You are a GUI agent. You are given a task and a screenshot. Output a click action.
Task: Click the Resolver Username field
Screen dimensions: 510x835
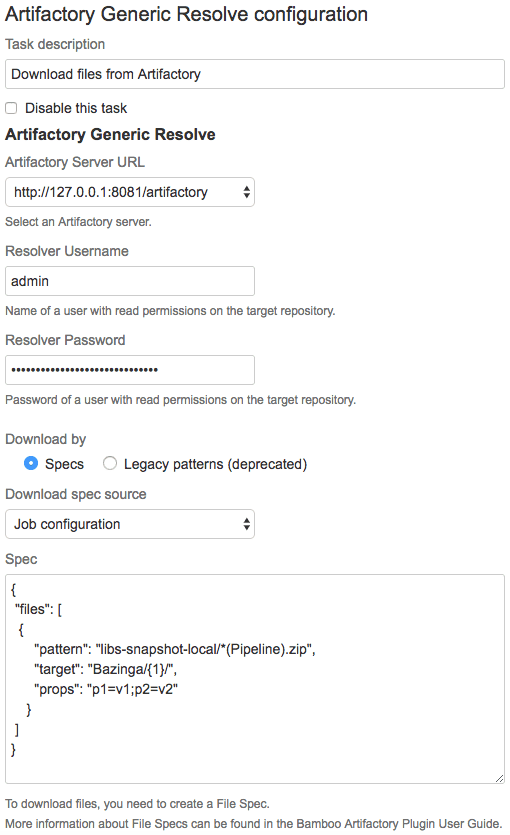130,281
